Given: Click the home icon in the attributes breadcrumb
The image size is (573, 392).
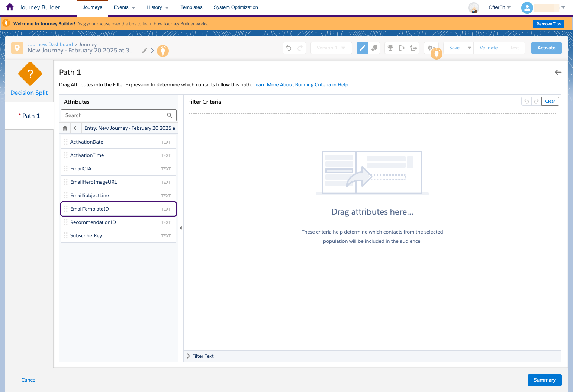Looking at the screenshot, I should 65,128.
